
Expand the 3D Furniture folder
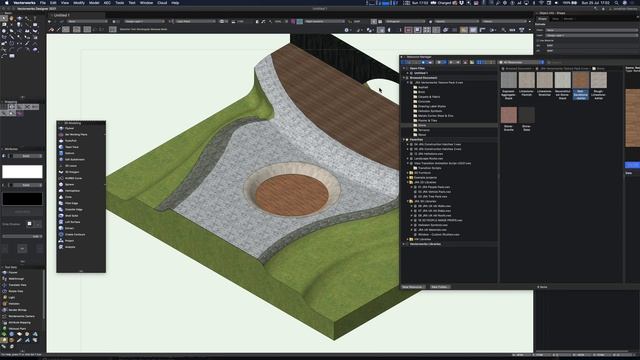(408, 173)
